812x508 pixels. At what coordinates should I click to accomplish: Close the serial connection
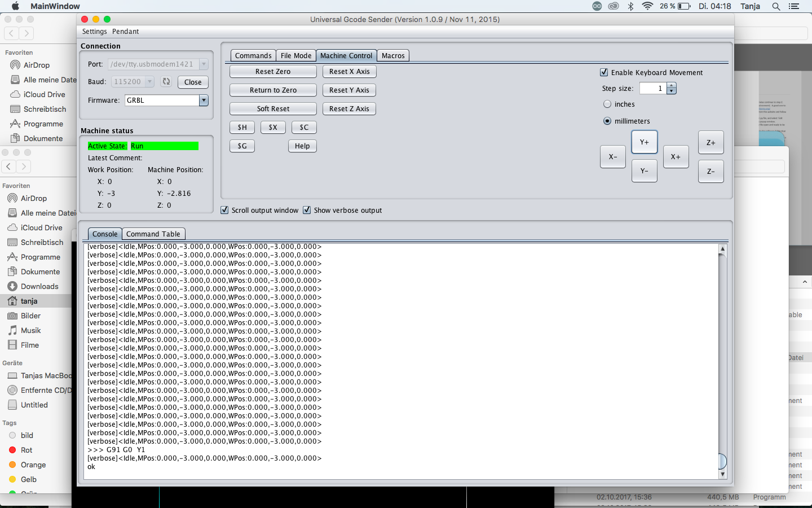[193, 82]
